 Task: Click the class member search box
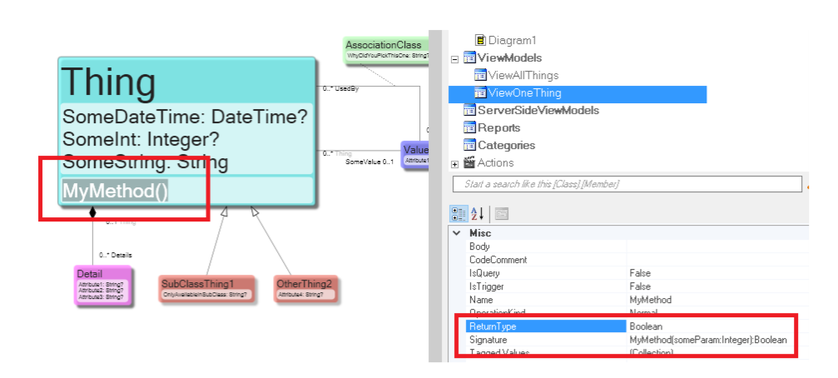[627, 184]
